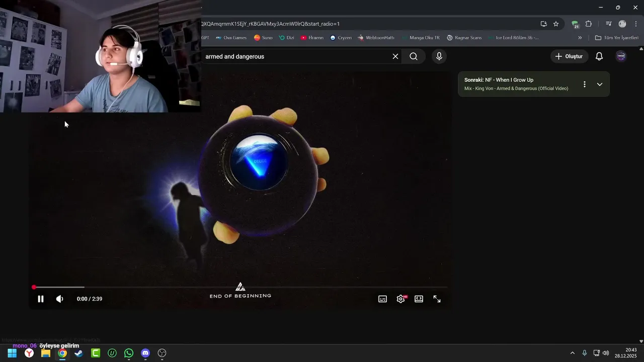The height and width of the screenshot is (362, 644).
Task: Pause the YouTube video
Action: [x=41, y=299]
